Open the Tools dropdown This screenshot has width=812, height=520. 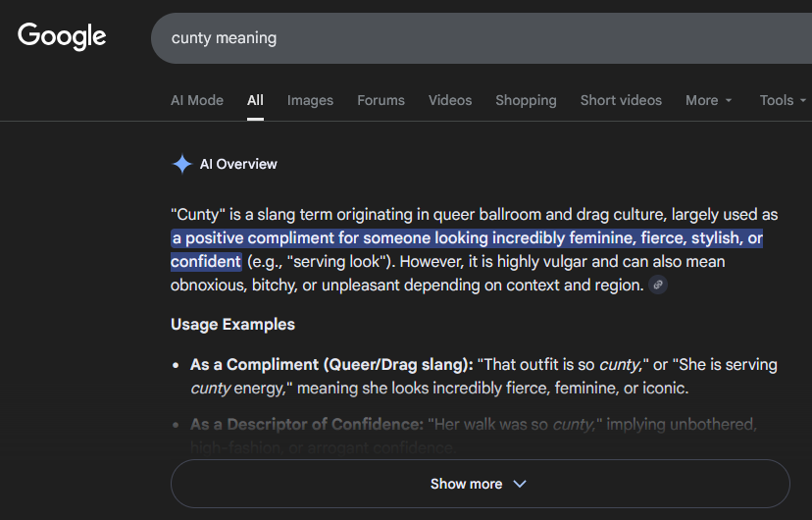pos(783,100)
